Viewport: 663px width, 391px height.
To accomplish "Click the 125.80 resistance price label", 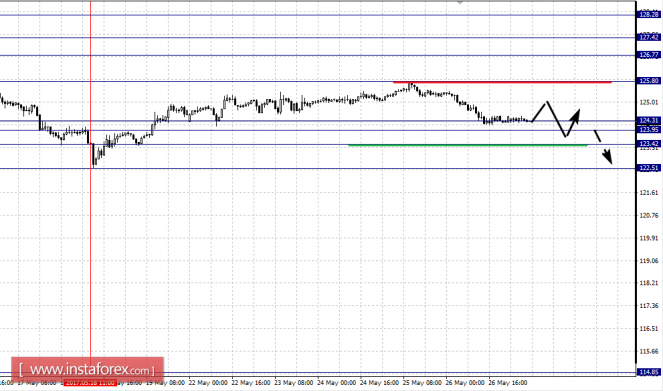I will coord(649,81).
